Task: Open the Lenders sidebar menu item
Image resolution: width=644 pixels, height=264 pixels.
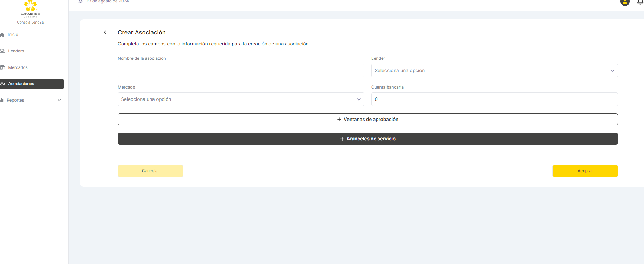Action: pos(16,51)
